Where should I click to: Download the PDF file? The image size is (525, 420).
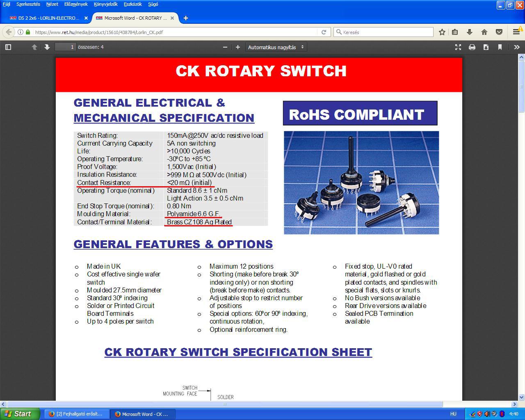486,47
